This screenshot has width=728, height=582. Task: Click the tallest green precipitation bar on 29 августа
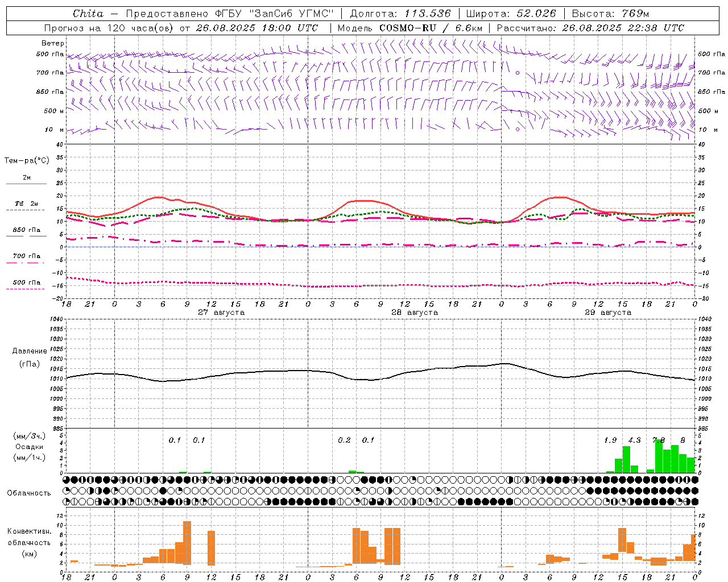click(659, 456)
